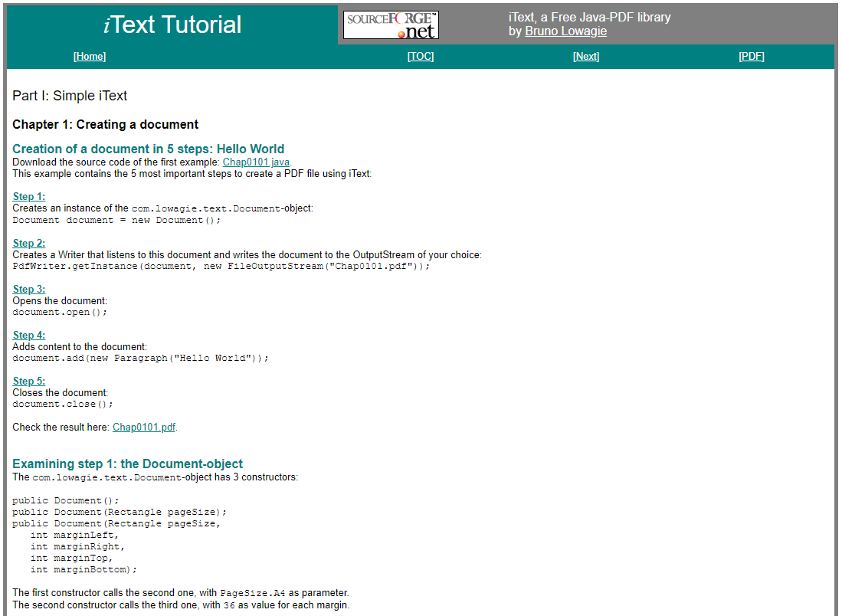Open the TOC navigation link

tap(421, 57)
